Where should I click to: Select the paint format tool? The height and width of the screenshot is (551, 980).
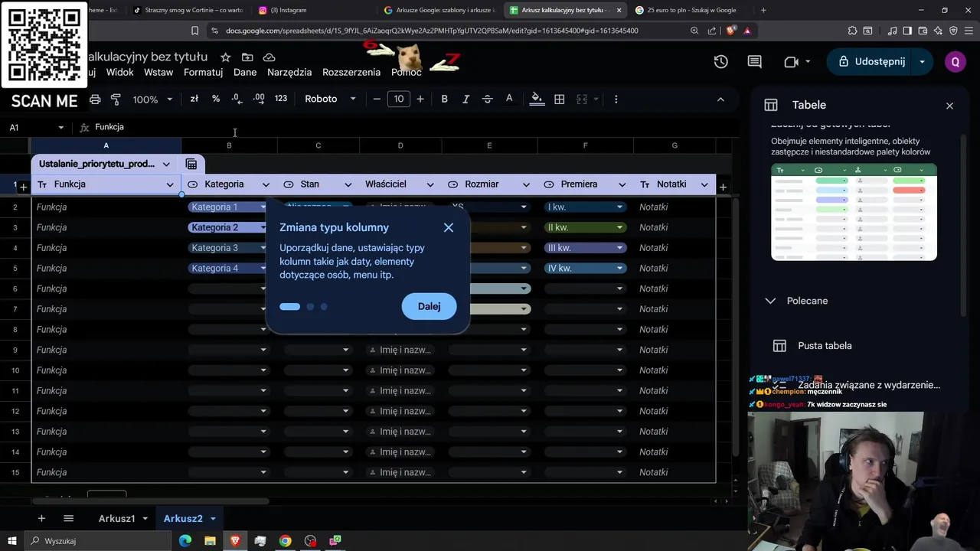[x=116, y=99]
